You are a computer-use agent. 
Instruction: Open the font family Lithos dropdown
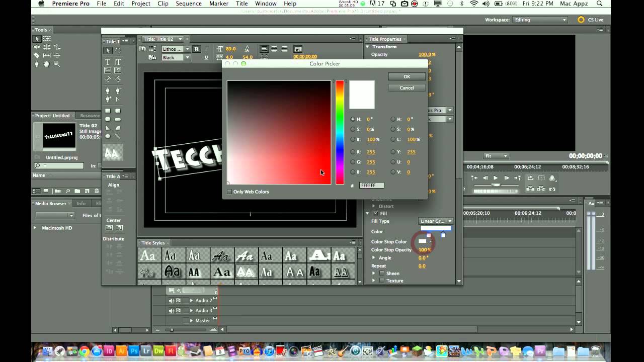176,49
